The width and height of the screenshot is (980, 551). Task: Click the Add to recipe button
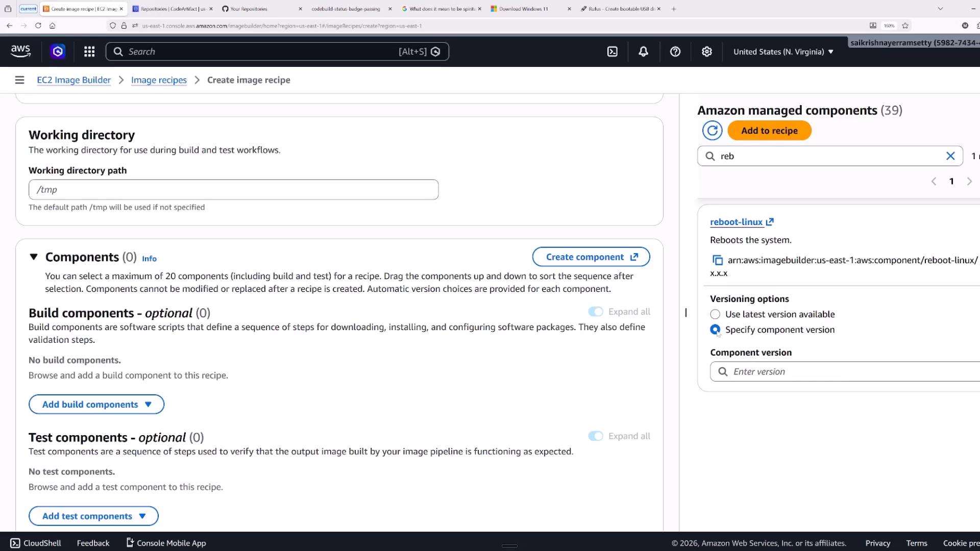[x=769, y=131]
